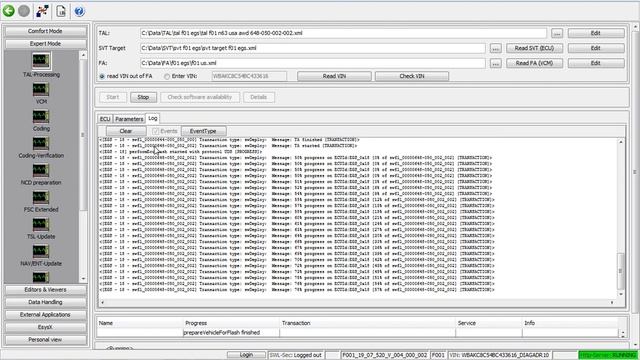Open Personal view section

[x=45, y=340]
